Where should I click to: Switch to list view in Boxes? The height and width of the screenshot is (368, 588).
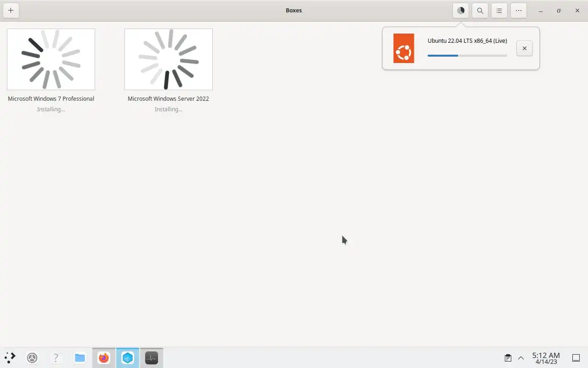pos(499,11)
